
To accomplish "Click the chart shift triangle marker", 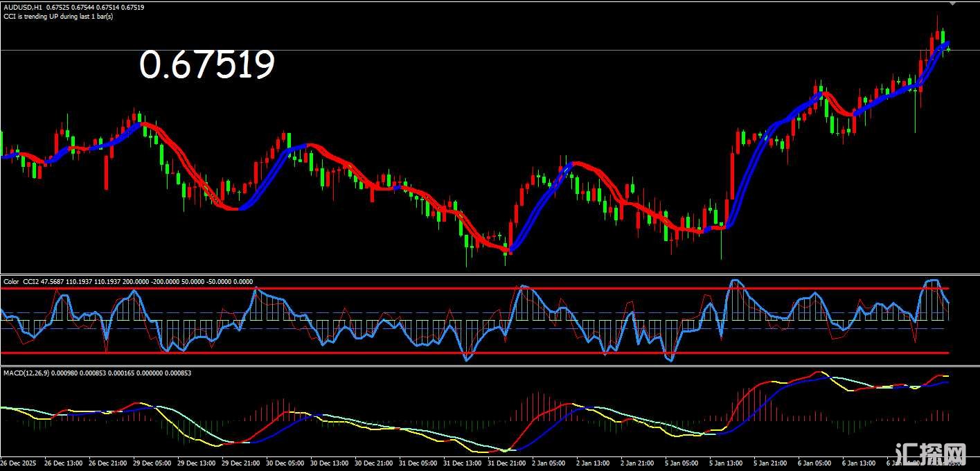I will pyautogui.click(x=952, y=4).
